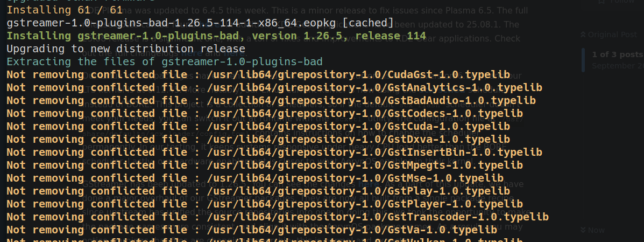Click the GstMse-1.0.typelib conflict line

(x=254, y=178)
